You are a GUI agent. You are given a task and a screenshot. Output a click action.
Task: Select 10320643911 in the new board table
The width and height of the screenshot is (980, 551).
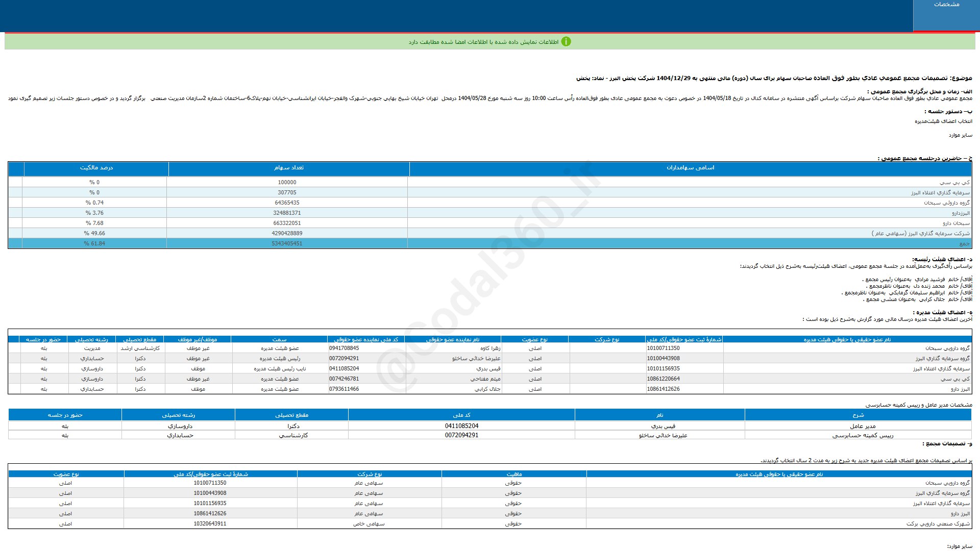tap(210, 524)
